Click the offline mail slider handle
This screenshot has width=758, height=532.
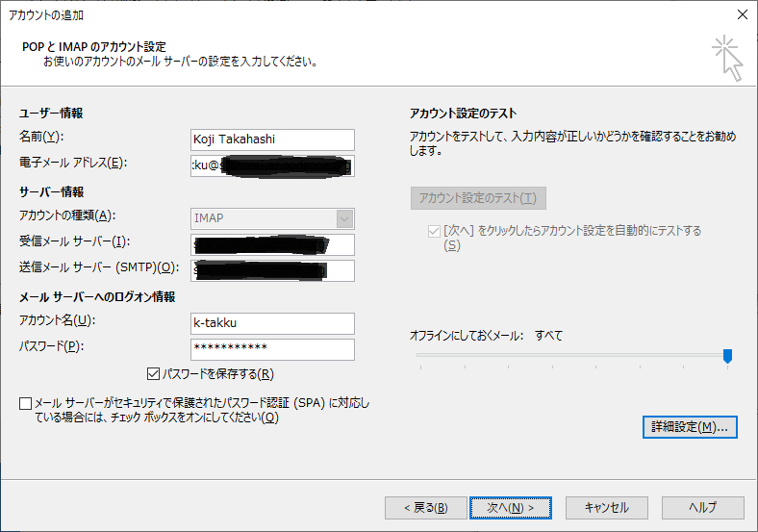coord(727,357)
